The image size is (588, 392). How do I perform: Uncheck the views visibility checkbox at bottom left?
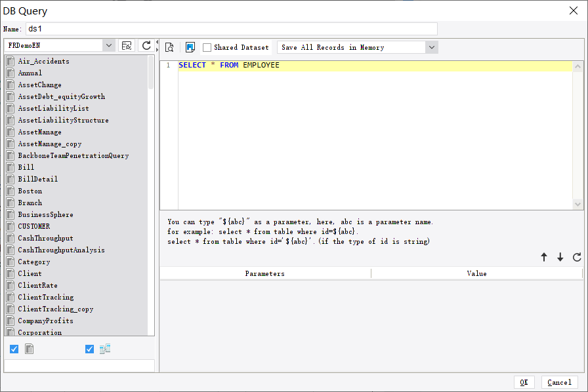(89, 349)
